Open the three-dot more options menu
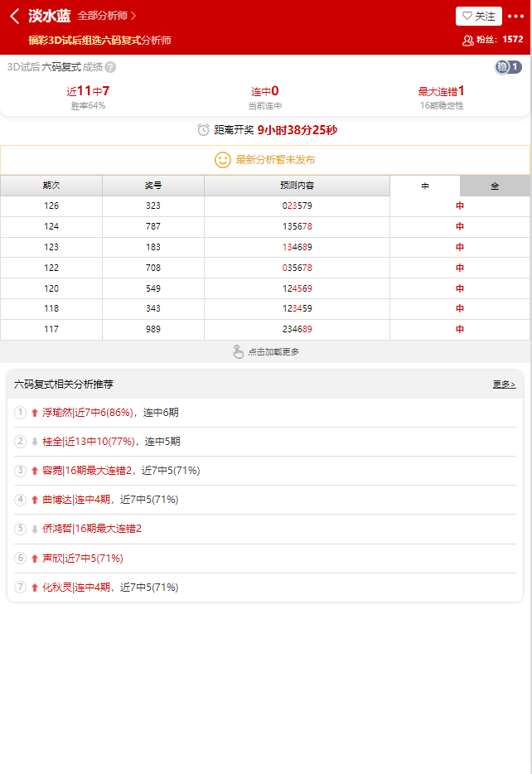Viewport: 532px width, 774px height. tap(515, 17)
